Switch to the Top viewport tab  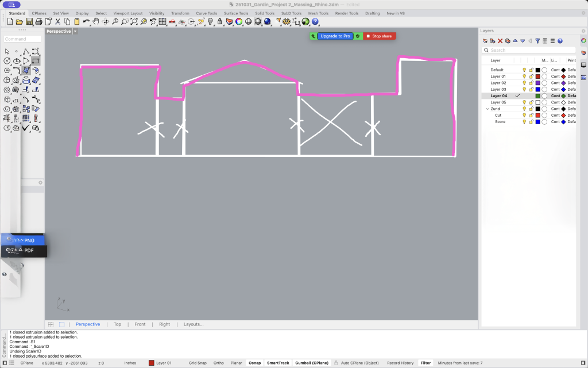coord(117,324)
